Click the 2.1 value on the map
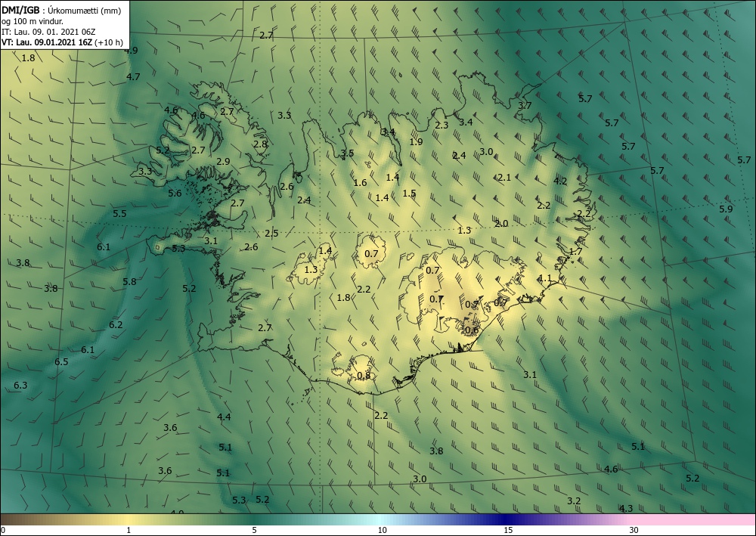Viewport: 756px width, 536px height. coord(504,178)
